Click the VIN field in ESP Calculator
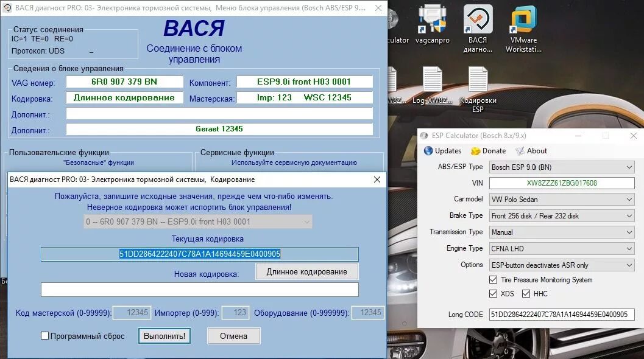Screen dimensions: 644x359 pyautogui.click(x=562, y=183)
